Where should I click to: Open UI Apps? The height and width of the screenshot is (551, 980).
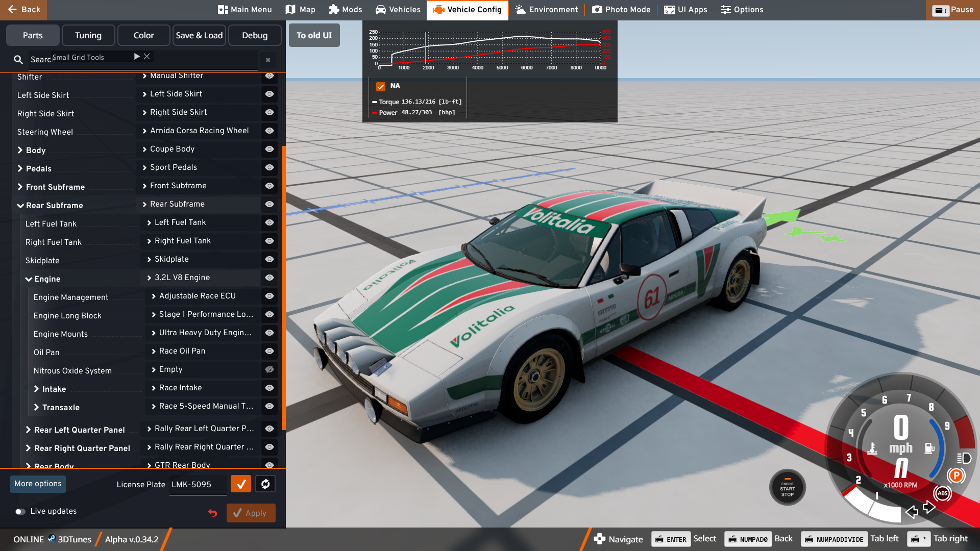click(685, 10)
